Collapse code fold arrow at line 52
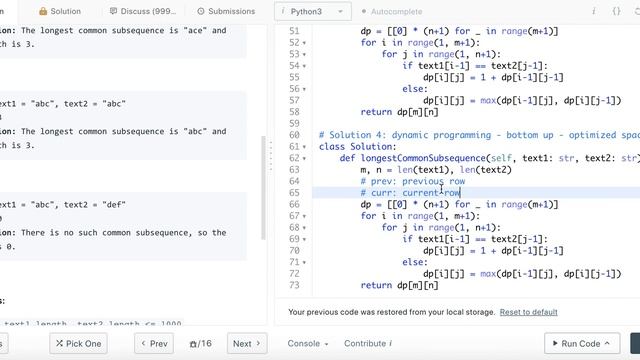640x360 pixels. (304, 43)
